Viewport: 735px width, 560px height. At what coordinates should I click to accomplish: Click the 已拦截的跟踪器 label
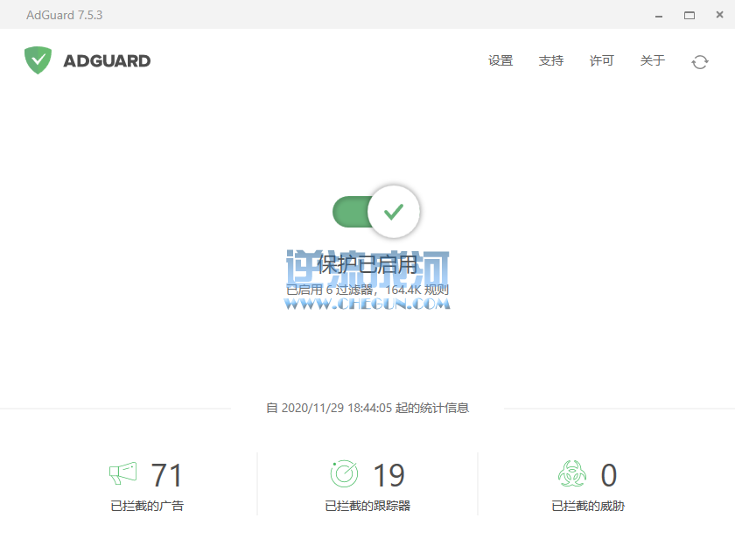click(367, 506)
